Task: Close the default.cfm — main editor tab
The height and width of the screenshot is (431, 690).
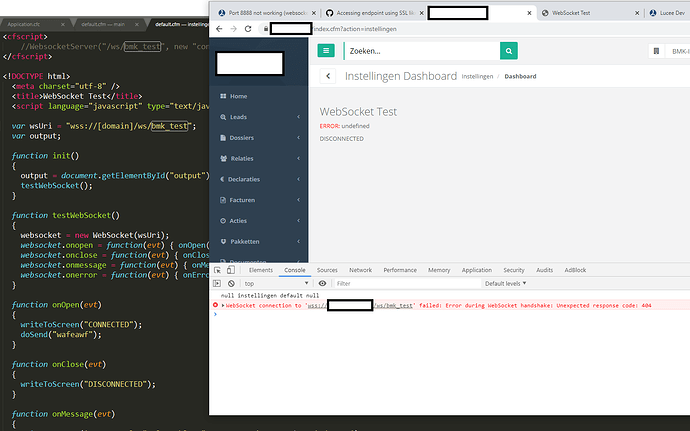Action: [136, 24]
